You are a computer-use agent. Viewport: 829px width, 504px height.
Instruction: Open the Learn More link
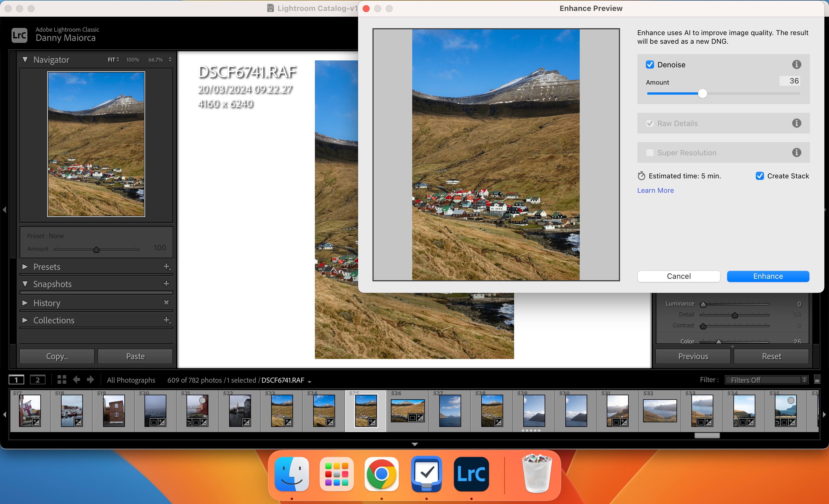click(655, 190)
